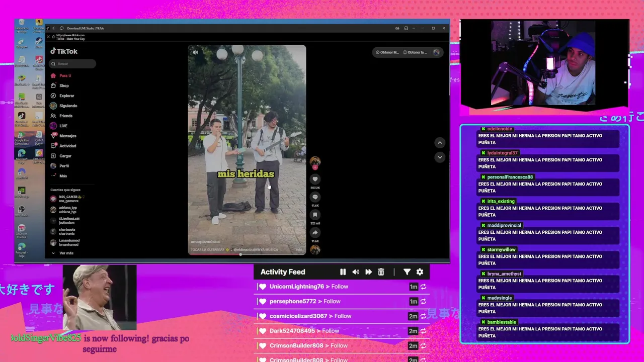Open followed account ElJavitooLaM

click(x=65, y=221)
